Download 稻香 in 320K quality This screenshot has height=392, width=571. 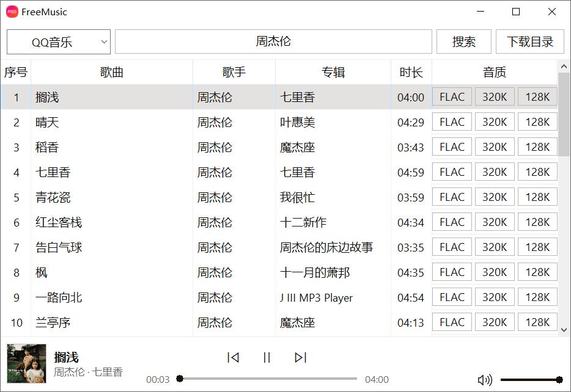(x=495, y=147)
